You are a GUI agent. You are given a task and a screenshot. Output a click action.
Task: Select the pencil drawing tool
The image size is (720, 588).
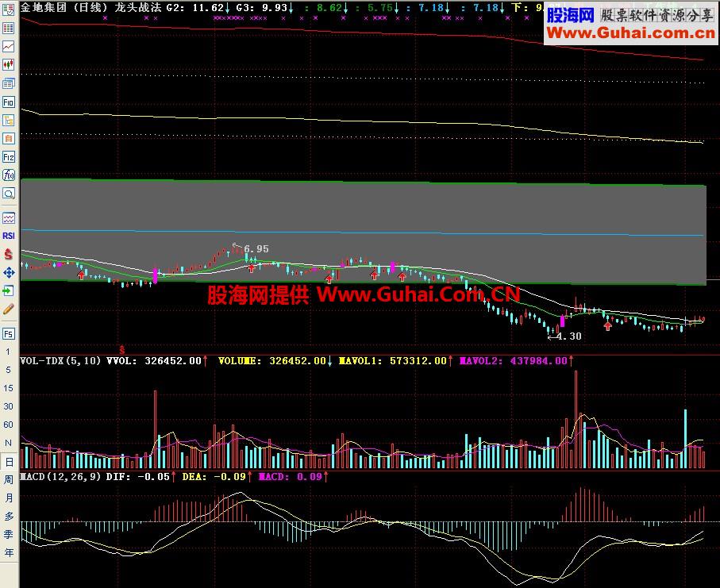pyautogui.click(x=8, y=309)
